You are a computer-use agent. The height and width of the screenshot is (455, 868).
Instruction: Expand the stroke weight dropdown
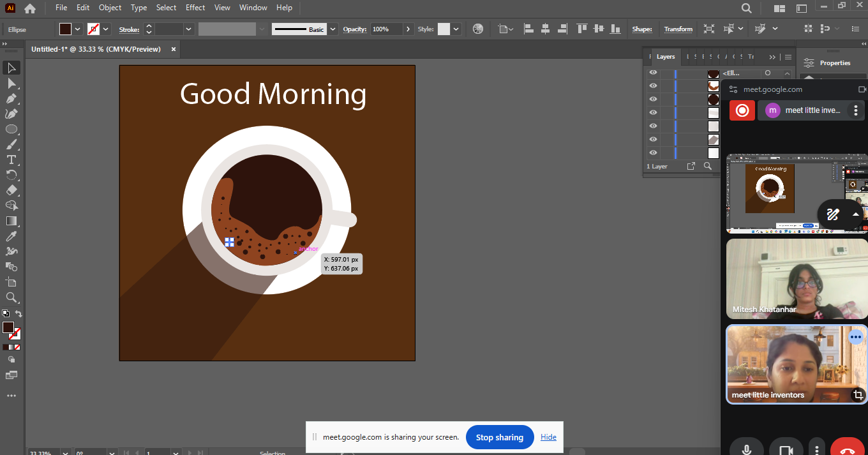click(189, 29)
